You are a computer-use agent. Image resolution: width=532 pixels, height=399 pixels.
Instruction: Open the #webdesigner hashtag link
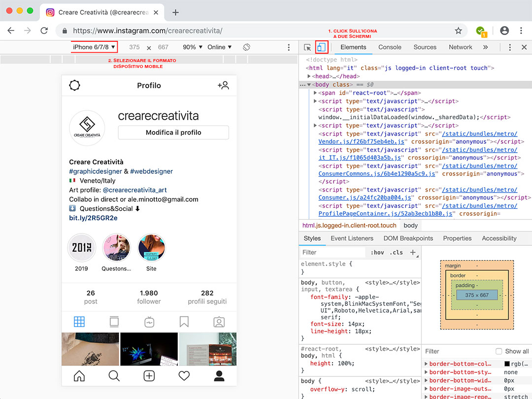151,171
